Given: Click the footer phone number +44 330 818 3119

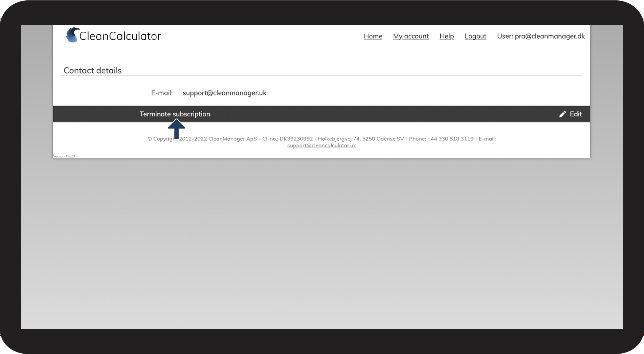Looking at the screenshot, I should click(x=450, y=139).
